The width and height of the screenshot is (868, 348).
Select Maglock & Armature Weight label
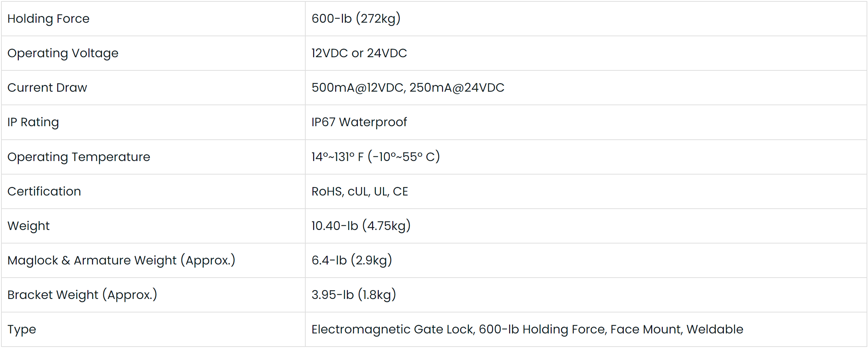click(x=121, y=260)
